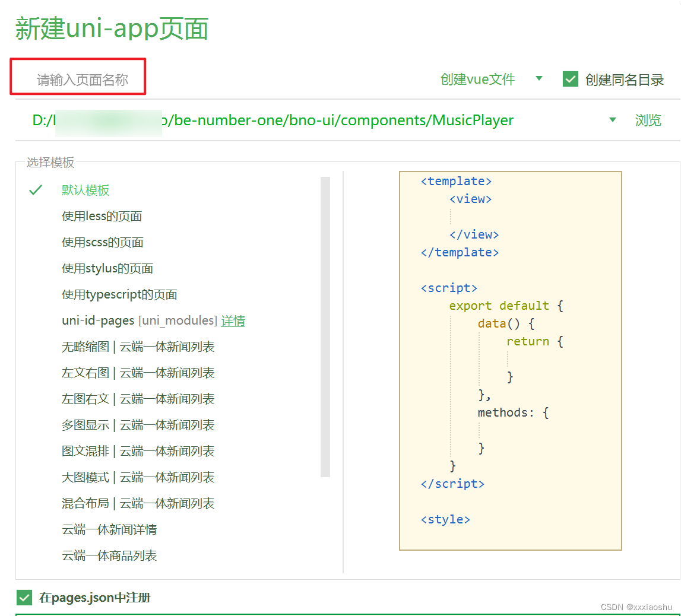This screenshot has height=616, width=681.
Task: Select the 云端一体商品列表 template
Action: (x=108, y=555)
